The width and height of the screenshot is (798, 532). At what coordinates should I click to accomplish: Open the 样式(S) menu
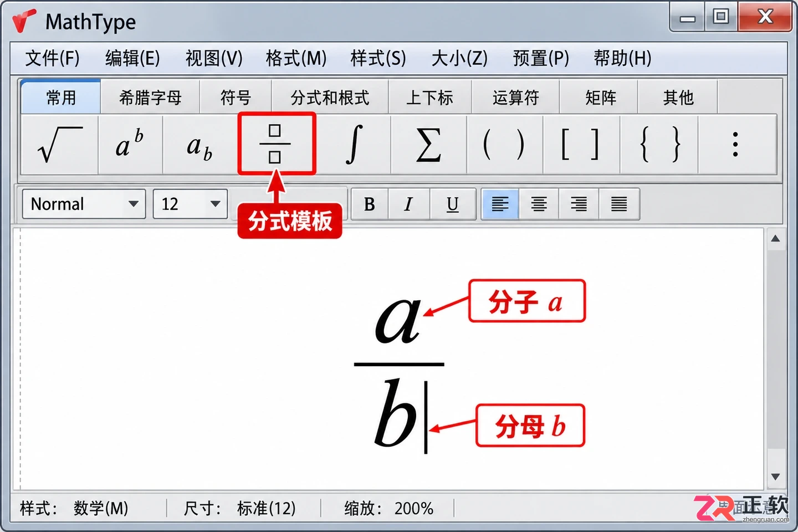click(x=378, y=58)
